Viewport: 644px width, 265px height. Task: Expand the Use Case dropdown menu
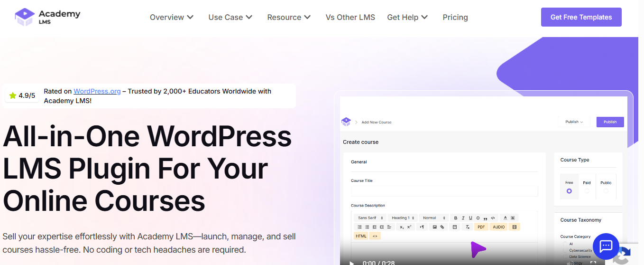(x=230, y=17)
